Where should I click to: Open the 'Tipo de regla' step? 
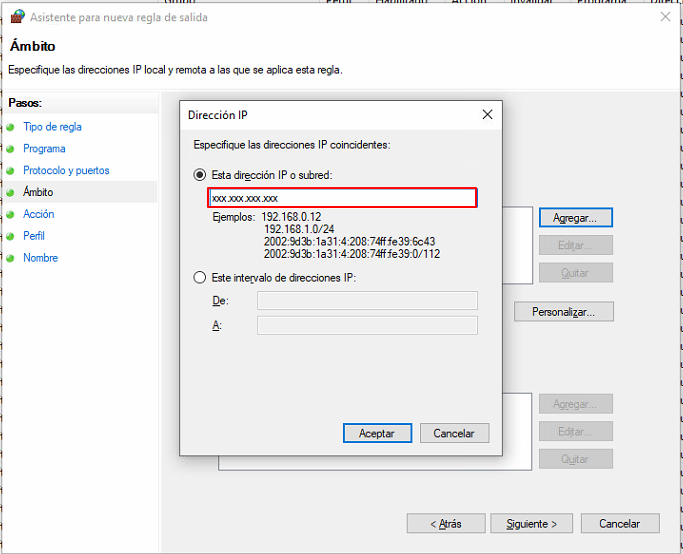click(52, 127)
